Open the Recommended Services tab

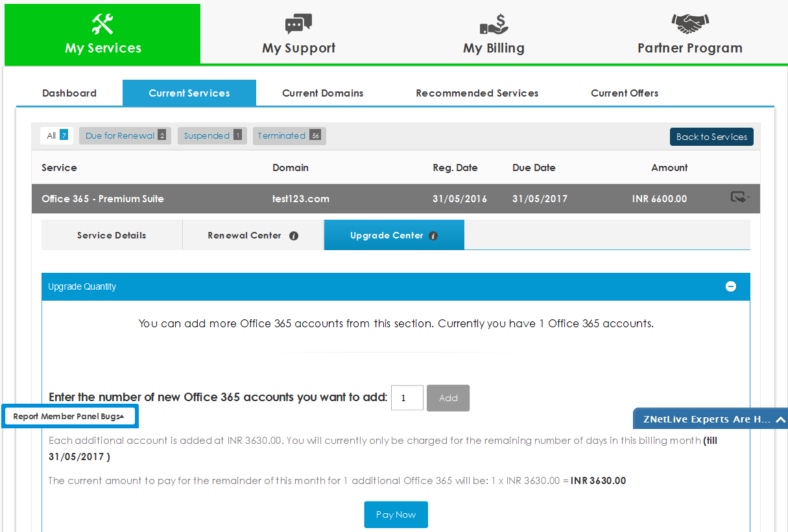point(477,93)
